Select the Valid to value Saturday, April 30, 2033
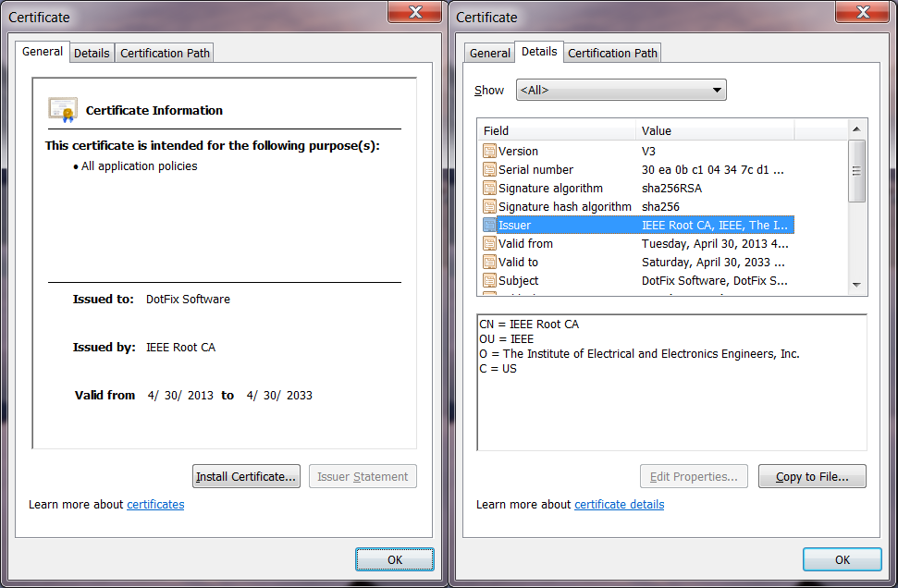Viewport: 898px width, 588px height. [x=713, y=263]
